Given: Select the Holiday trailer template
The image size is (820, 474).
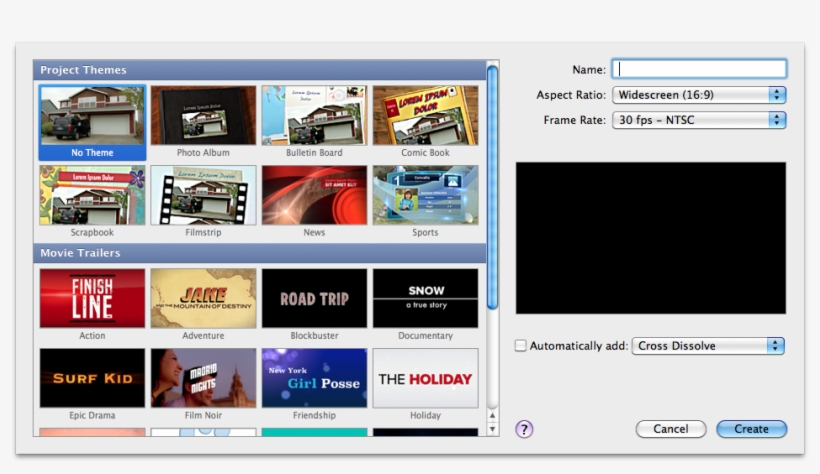Looking at the screenshot, I should point(425,378).
